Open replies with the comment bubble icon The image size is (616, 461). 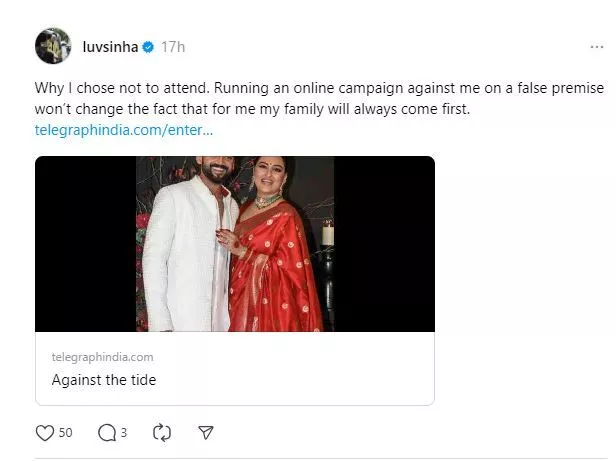pyautogui.click(x=107, y=433)
